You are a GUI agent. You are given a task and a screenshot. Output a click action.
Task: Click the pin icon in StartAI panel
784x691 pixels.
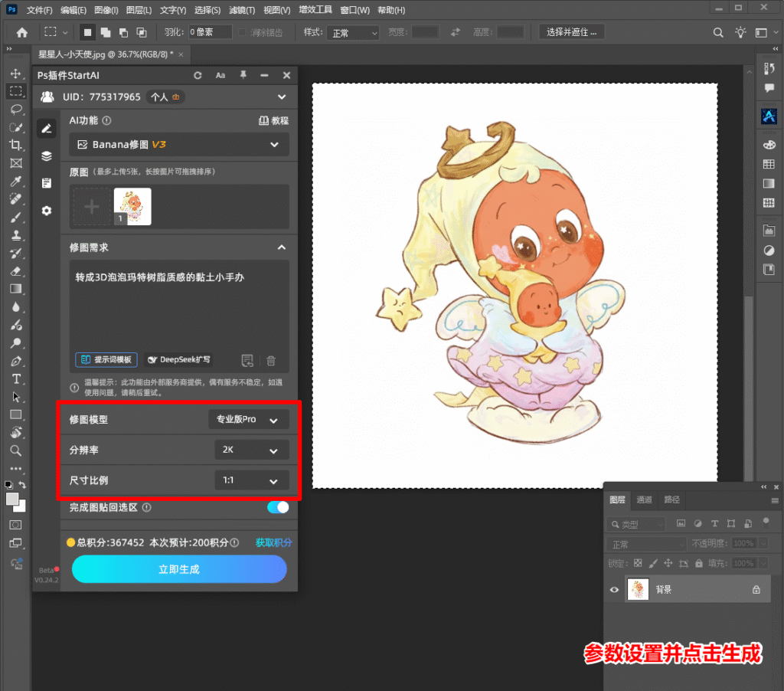click(x=243, y=75)
